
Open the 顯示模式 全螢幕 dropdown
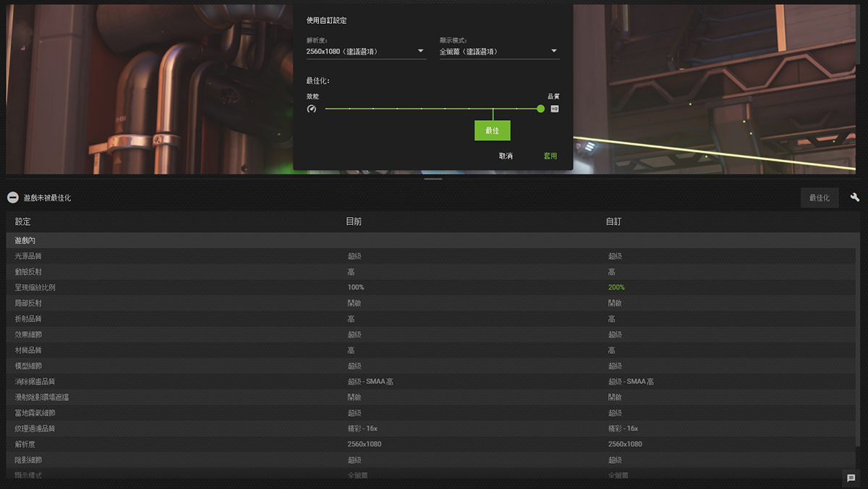499,51
